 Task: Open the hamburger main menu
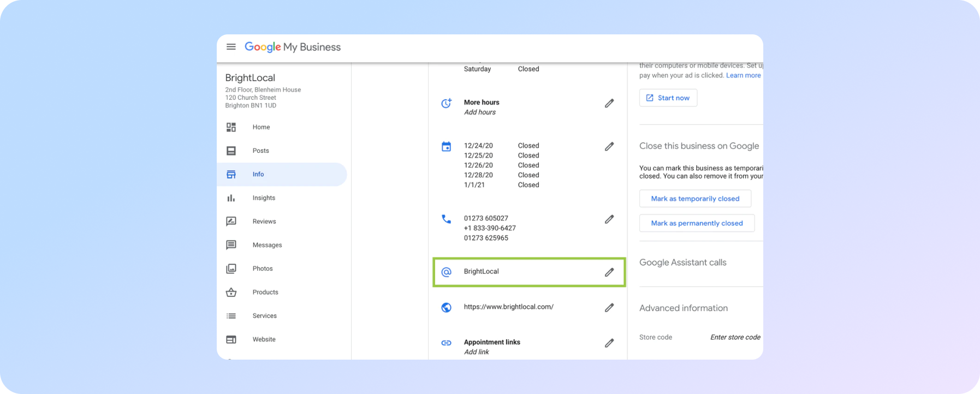point(231,47)
